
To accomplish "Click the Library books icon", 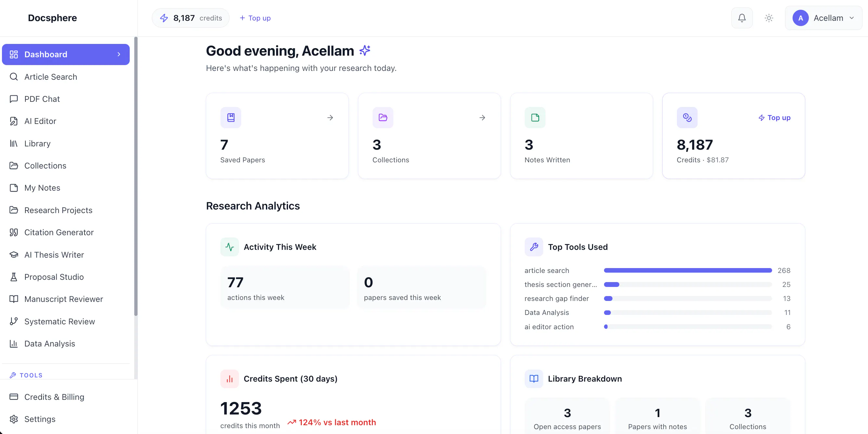I will (14, 143).
